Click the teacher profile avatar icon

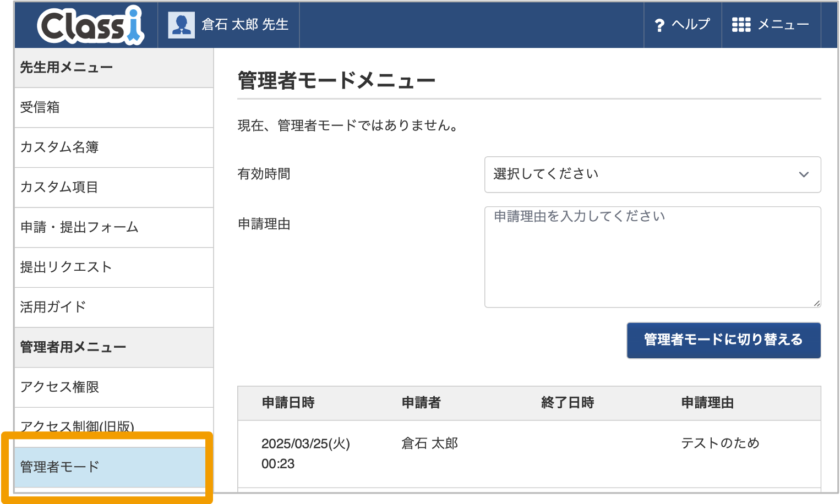tap(181, 25)
